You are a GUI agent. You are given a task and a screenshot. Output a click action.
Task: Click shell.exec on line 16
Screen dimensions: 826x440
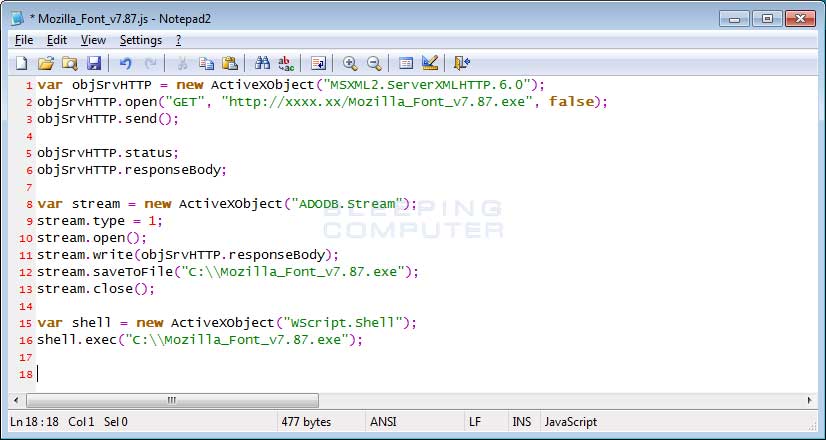(76, 340)
